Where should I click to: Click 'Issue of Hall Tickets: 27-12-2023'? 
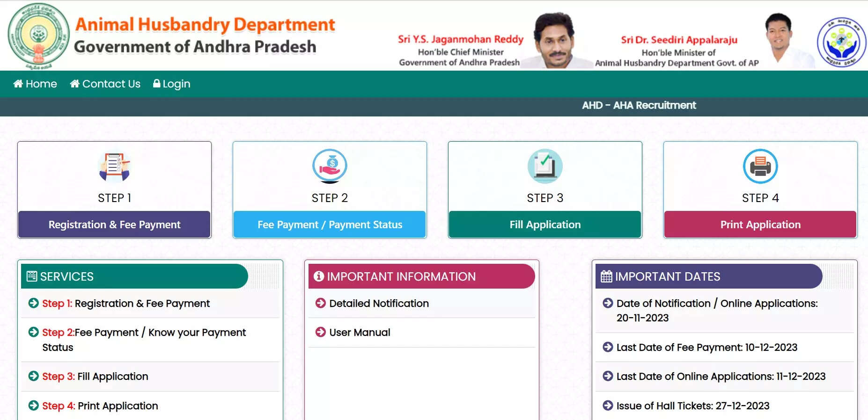[693, 406]
